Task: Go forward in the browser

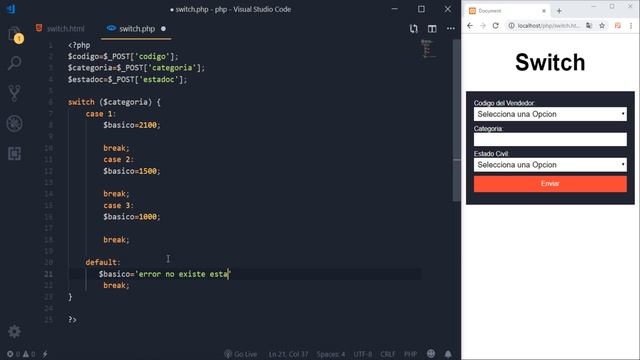Action: 483,25
